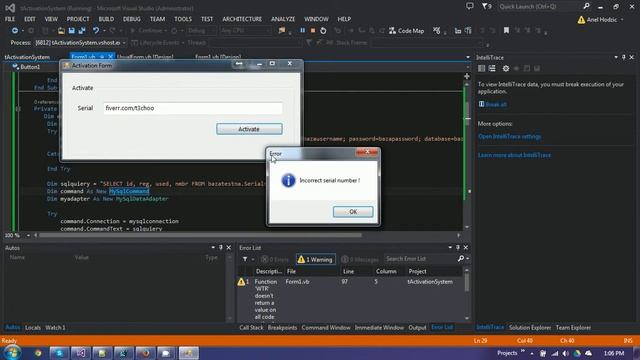This screenshot has height=360, width=640.
Task: Click the Error List filter funnel icon
Action: tap(245, 259)
